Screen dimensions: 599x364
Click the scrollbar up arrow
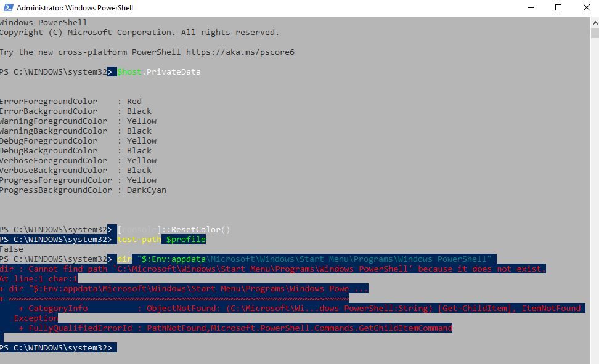593,22
